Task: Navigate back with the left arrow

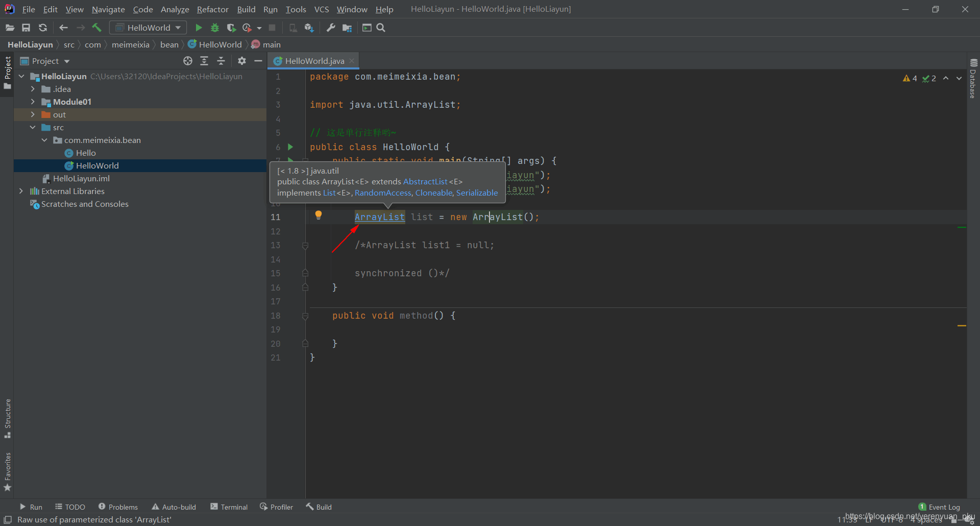Action: (63, 28)
